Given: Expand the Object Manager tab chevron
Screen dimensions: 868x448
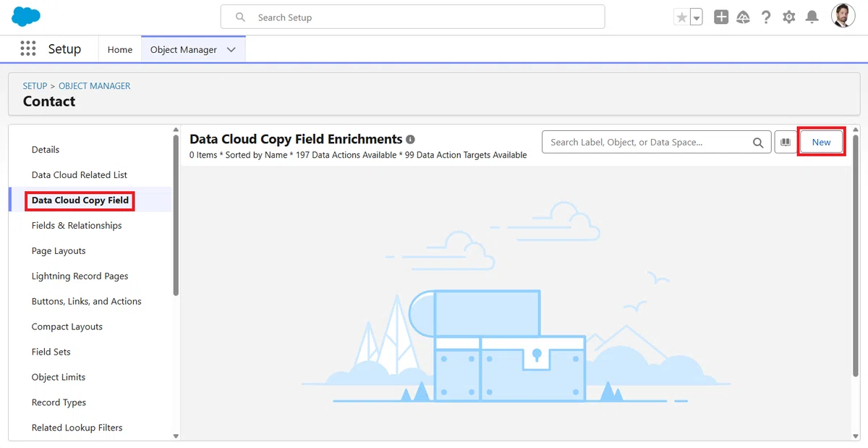Looking at the screenshot, I should 231,49.
